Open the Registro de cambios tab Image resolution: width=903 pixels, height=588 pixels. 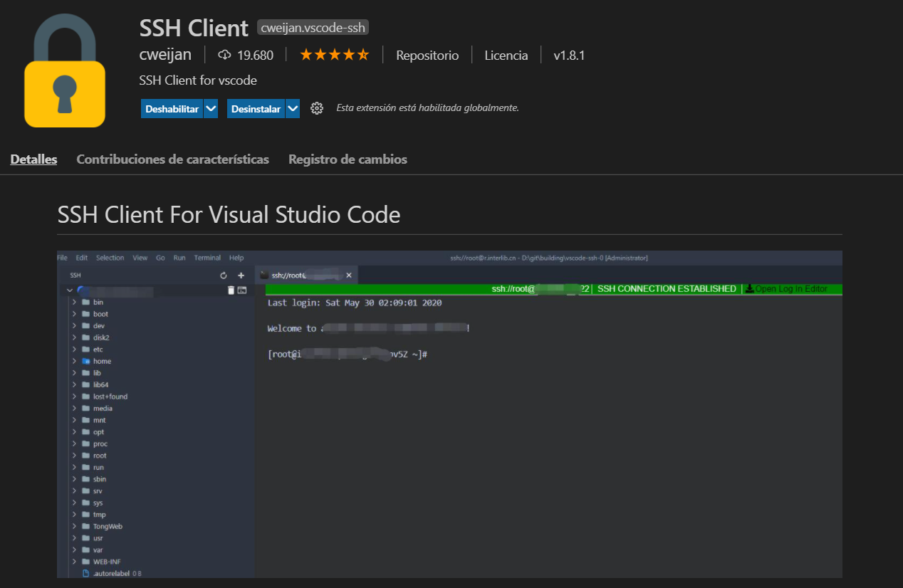348,159
